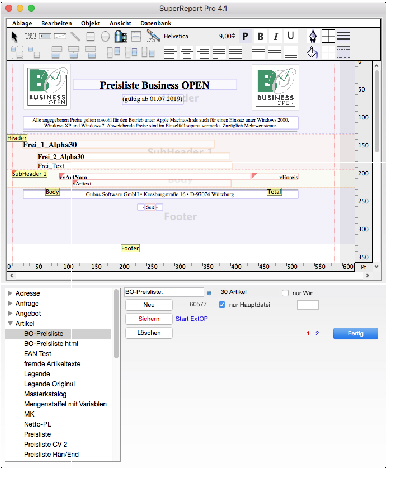The height and width of the screenshot is (479, 399).
Task: Click the fountain pen color icon
Action: (313, 36)
